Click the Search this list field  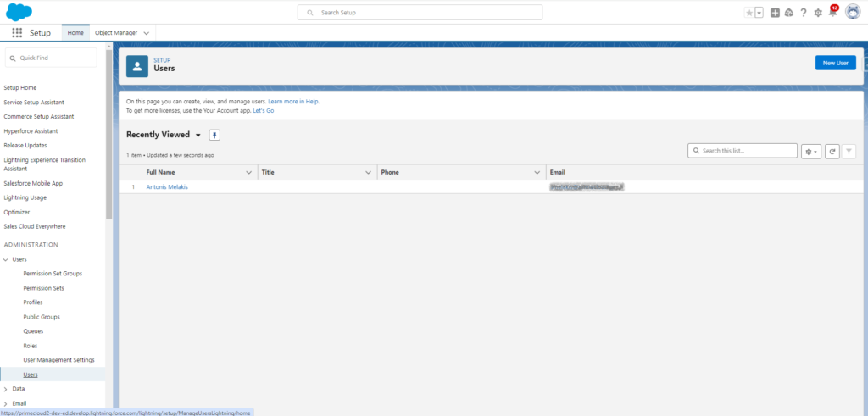pyautogui.click(x=743, y=151)
